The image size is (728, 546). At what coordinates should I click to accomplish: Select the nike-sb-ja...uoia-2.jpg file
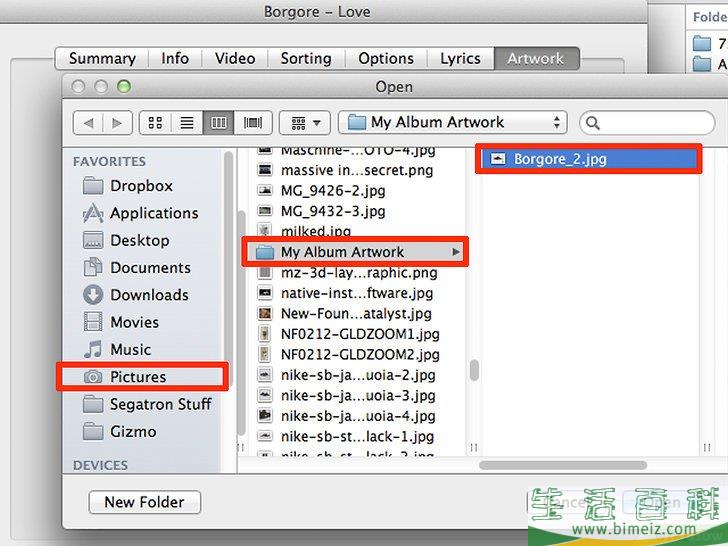357,375
